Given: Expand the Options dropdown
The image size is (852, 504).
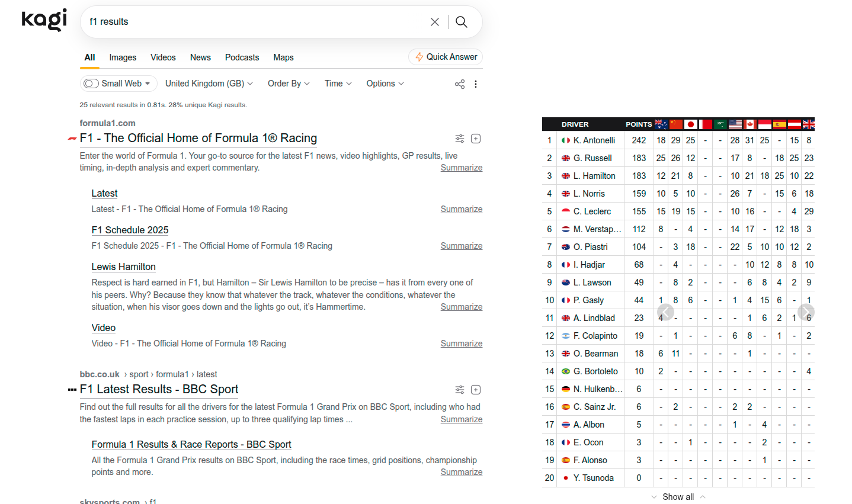Looking at the screenshot, I should pos(385,84).
